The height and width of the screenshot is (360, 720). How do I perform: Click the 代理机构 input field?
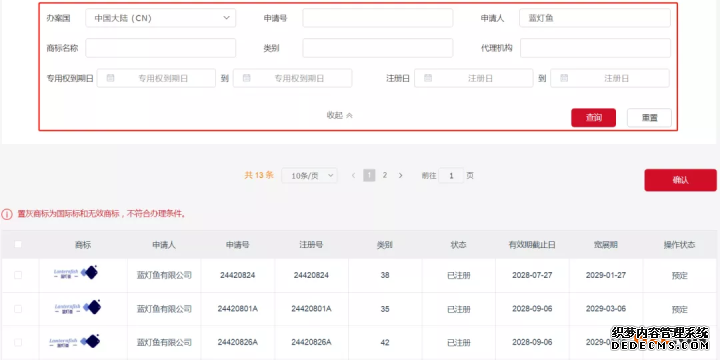point(595,48)
